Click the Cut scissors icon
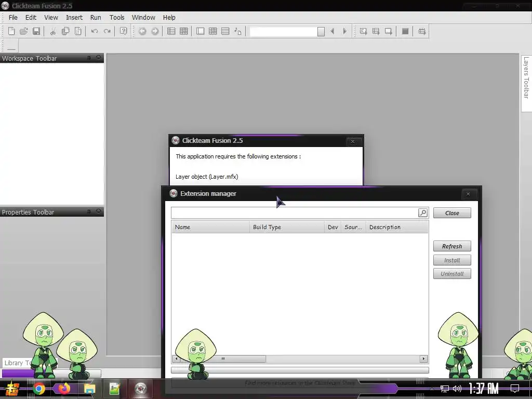The width and height of the screenshot is (532, 399). tap(52, 31)
